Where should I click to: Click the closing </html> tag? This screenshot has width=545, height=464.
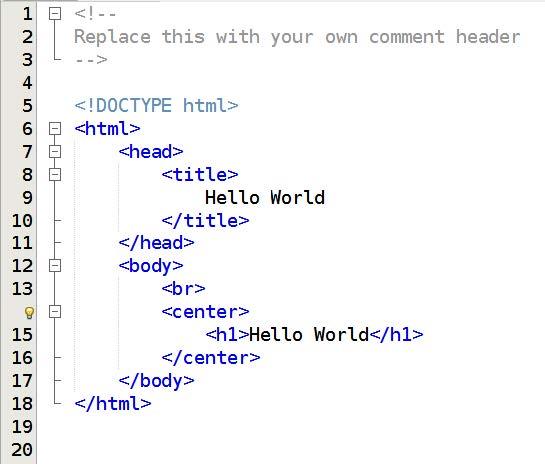click(x=113, y=404)
